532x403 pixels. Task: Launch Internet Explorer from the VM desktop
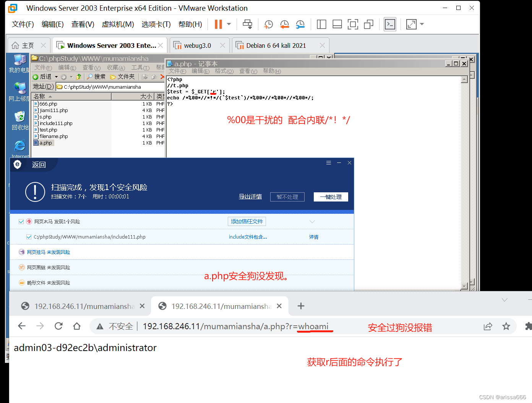(x=20, y=149)
